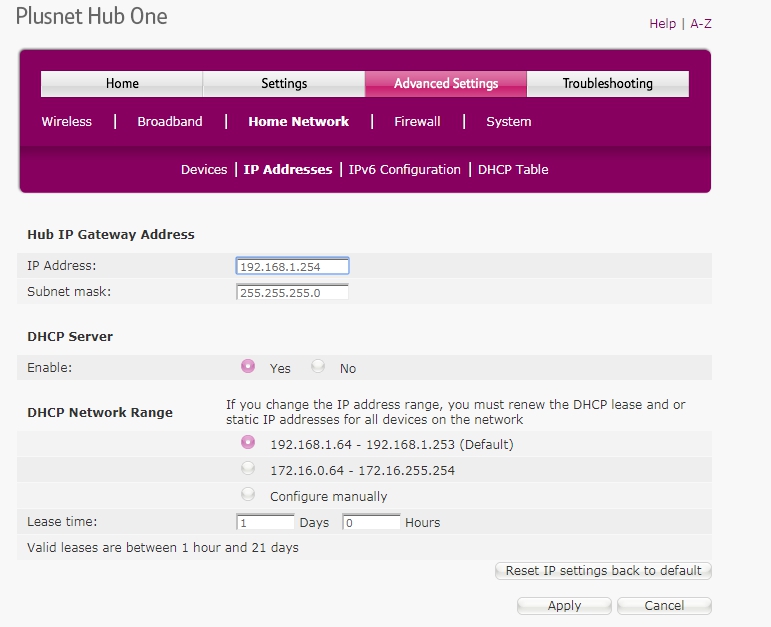Select the 172.16.0.64 network range option
Viewport: 771px width, 627px height.
click(248, 469)
